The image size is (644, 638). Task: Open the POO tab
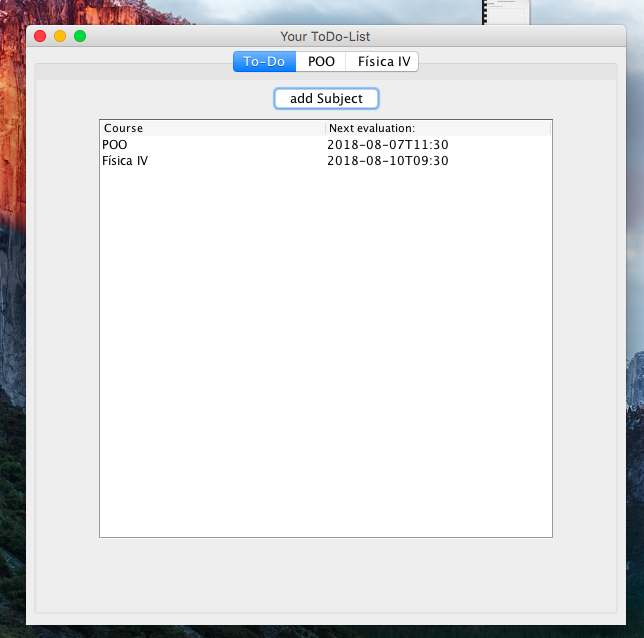tap(321, 61)
